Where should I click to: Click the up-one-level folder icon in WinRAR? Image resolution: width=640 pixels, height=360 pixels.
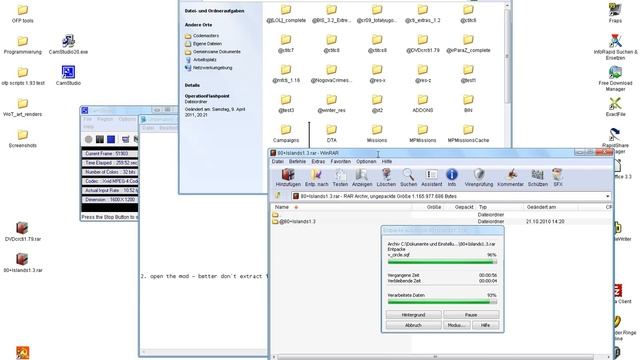tap(278, 196)
